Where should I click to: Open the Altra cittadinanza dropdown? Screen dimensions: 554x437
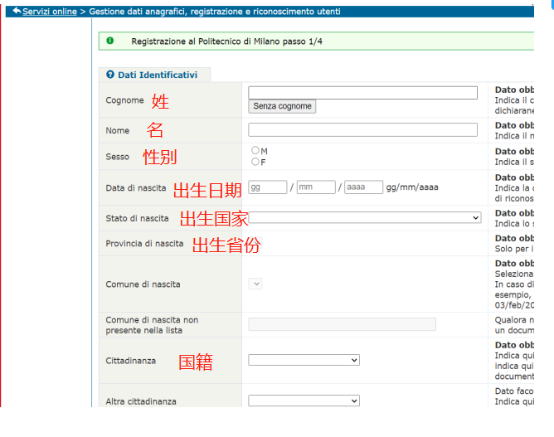304,401
